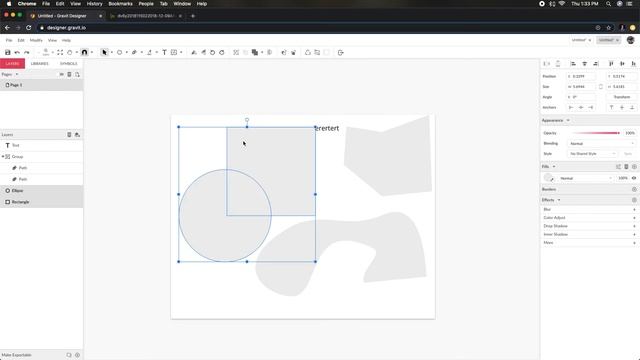The width and height of the screenshot is (640, 360).
Task: Toggle the vertical middle anchor
Action: [622, 107]
